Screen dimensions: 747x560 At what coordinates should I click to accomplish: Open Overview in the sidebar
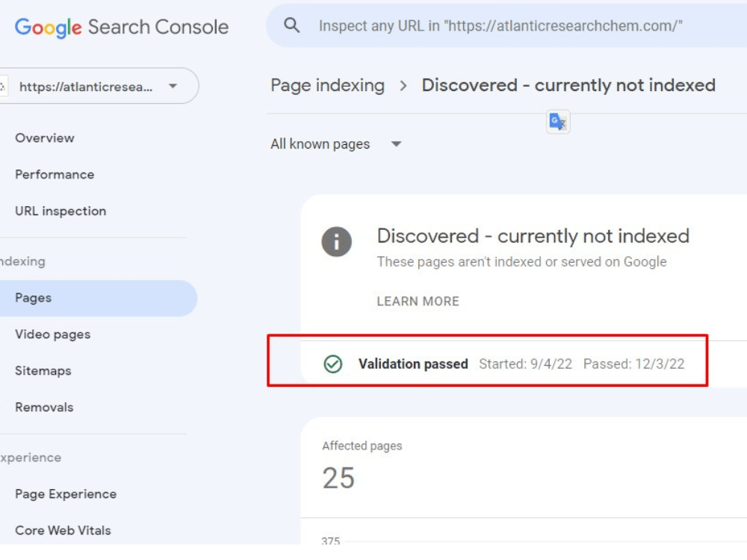[x=45, y=138]
